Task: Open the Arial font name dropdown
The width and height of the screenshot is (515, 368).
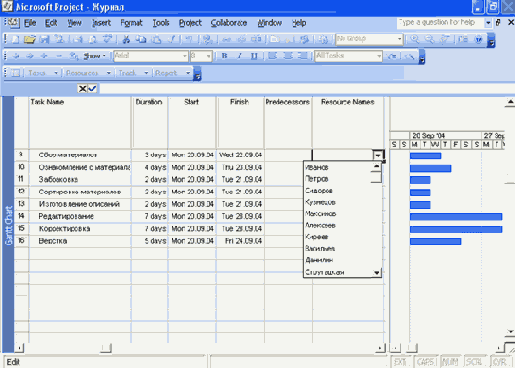Action: 185,56
